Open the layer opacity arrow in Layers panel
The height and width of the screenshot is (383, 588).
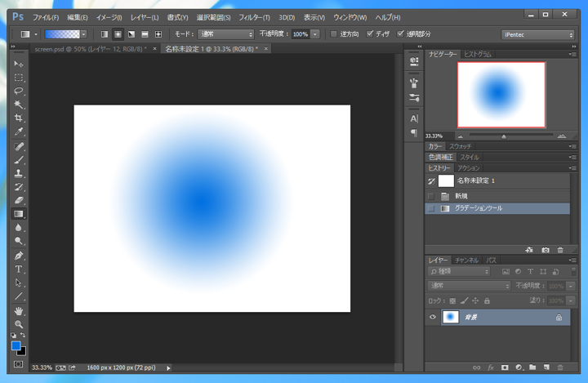pos(571,286)
